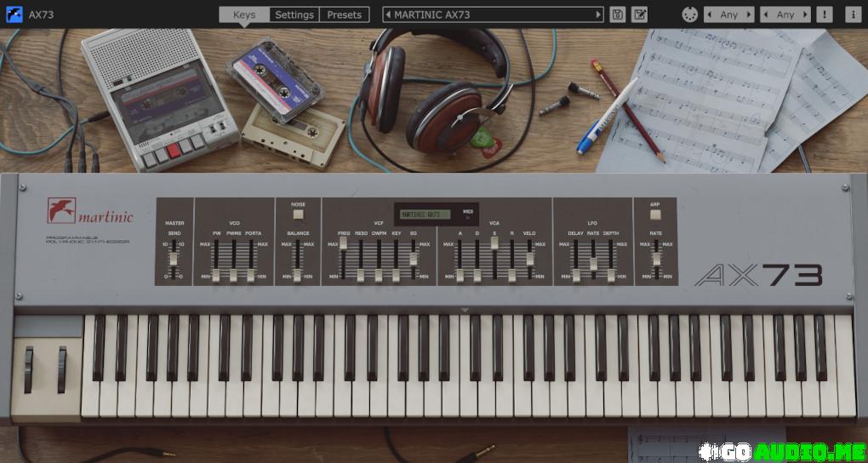This screenshot has height=463, width=868.
Task: Click the small expand arrow below the control panel
Action: [x=465, y=310]
